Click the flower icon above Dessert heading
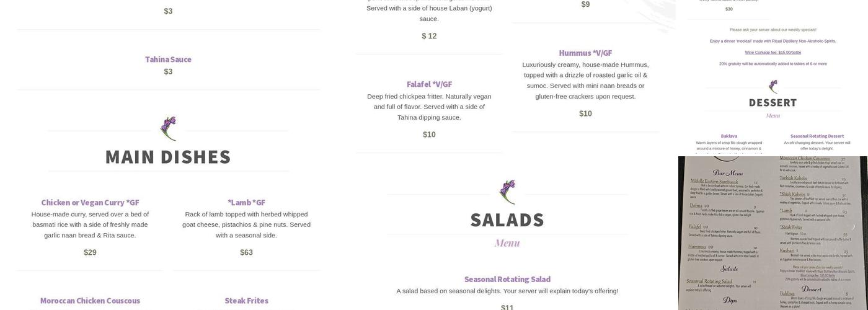Image resolution: width=868 pixels, height=310 pixels. [773, 86]
